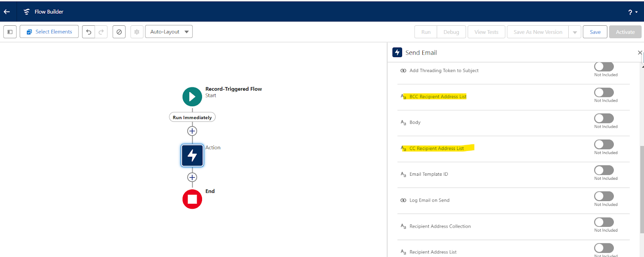Enable Log Email on Send toggle

click(x=604, y=196)
